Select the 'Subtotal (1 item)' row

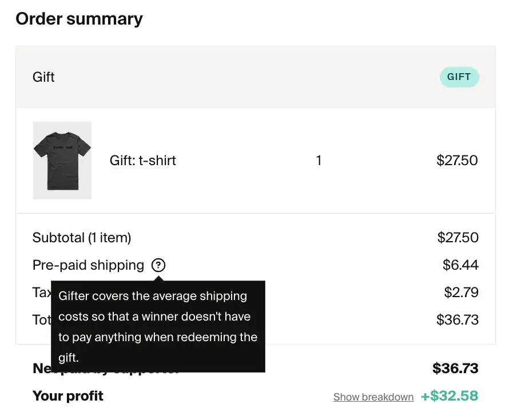pyautogui.click(x=81, y=237)
